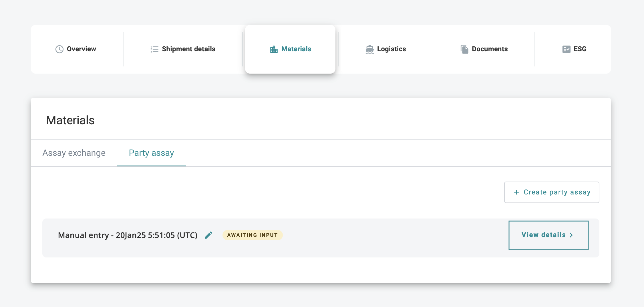This screenshot has width=644, height=307.
Task: Open the Documents tab
Action: point(484,49)
